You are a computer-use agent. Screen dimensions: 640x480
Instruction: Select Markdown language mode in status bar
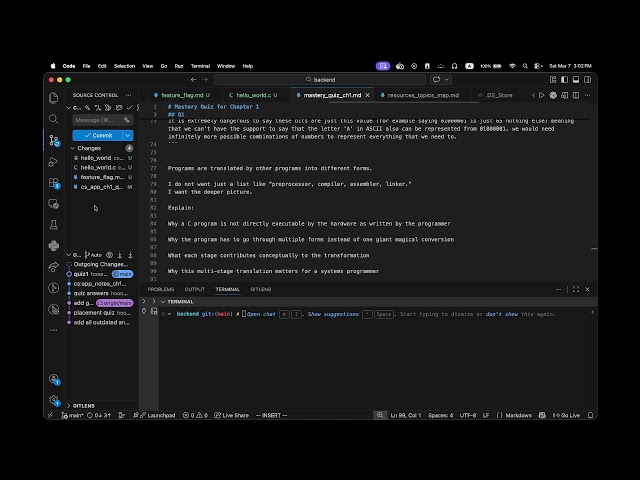(518, 415)
